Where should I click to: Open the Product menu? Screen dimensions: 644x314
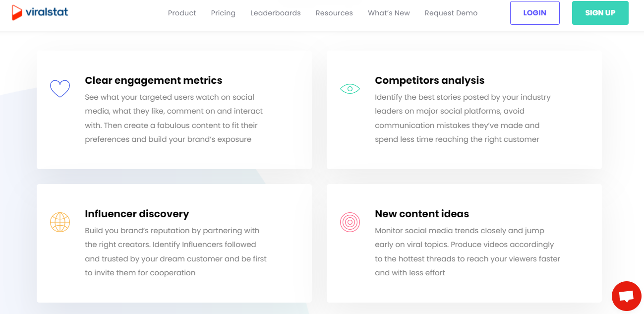point(182,13)
